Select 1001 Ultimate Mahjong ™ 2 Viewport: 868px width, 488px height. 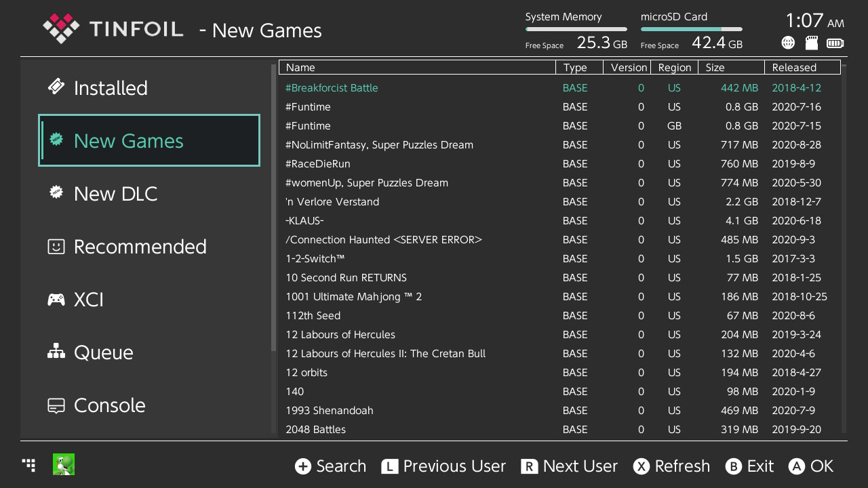point(560,296)
